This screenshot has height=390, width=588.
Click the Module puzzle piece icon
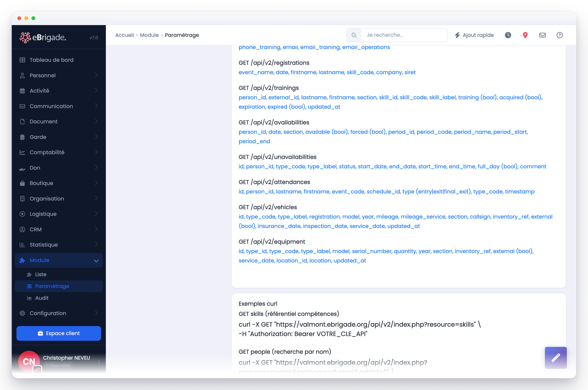22,260
